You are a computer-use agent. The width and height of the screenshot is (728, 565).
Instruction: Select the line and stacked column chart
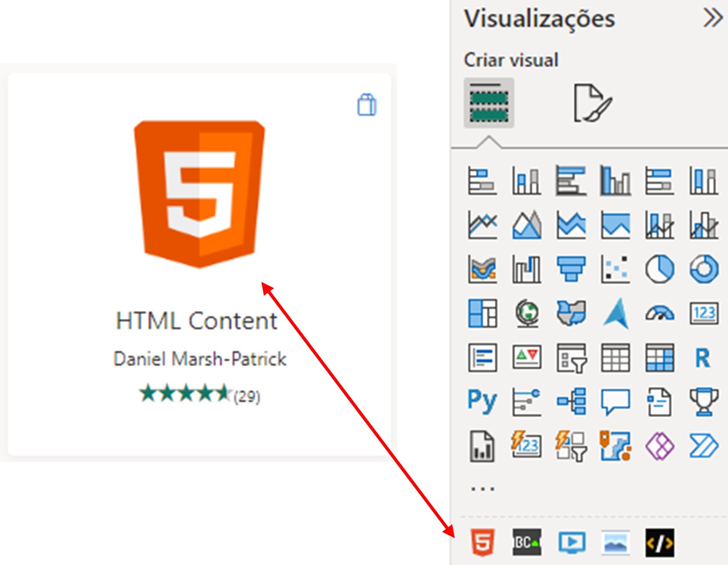coord(659,225)
